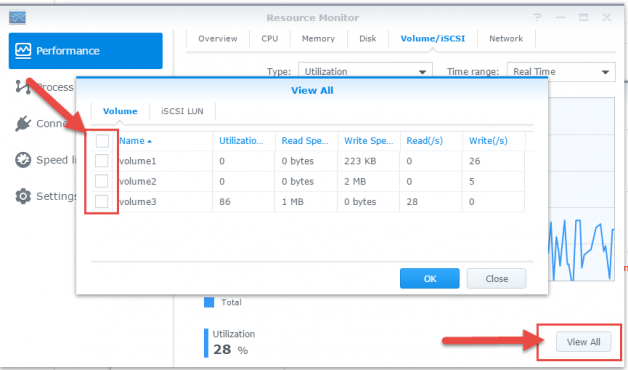Open the Performance section icon
Viewport: 628px width, 370px height.
(23, 50)
